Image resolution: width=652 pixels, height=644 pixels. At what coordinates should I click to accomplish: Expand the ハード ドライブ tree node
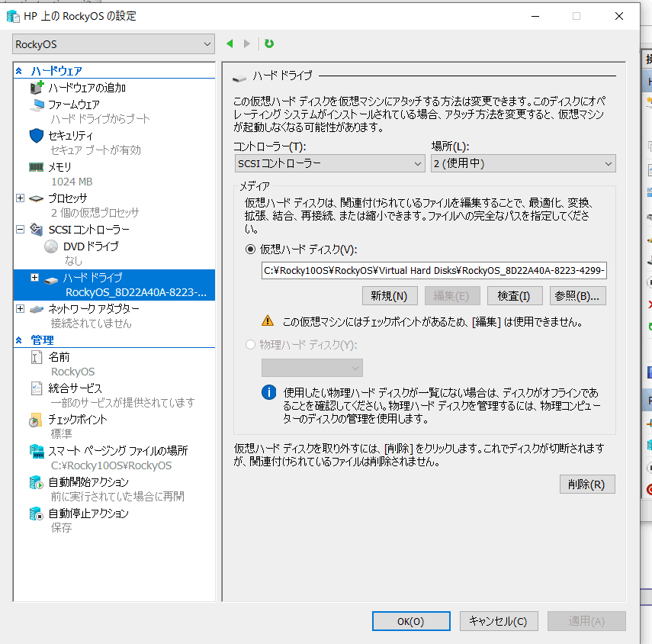[x=35, y=278]
